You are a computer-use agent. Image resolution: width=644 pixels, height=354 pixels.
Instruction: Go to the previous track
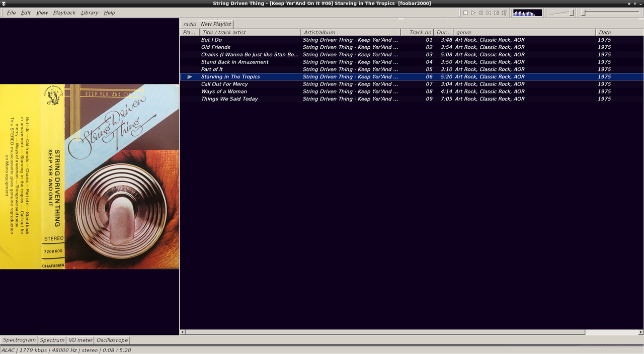[x=489, y=13]
